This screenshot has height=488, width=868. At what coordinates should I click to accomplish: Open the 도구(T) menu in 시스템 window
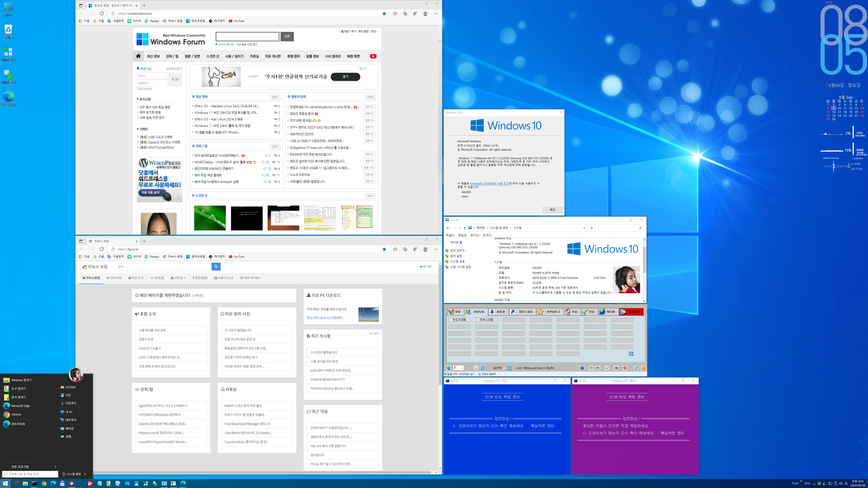click(x=487, y=235)
